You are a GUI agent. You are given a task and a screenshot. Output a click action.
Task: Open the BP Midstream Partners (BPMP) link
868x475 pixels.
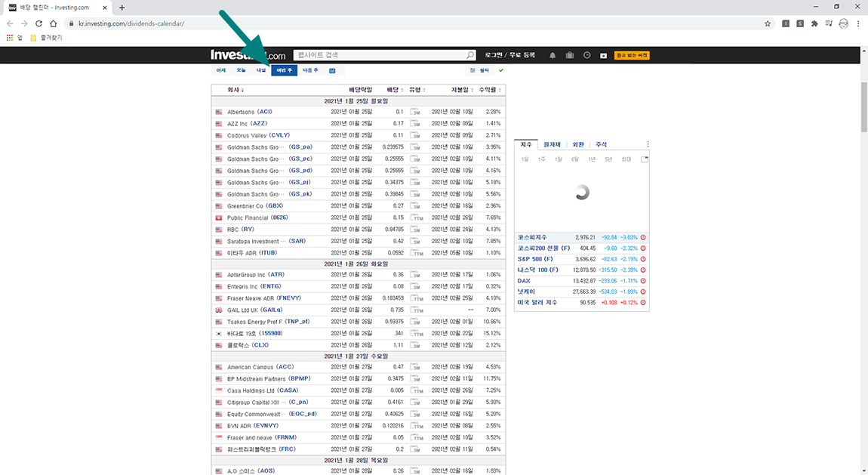(x=269, y=378)
